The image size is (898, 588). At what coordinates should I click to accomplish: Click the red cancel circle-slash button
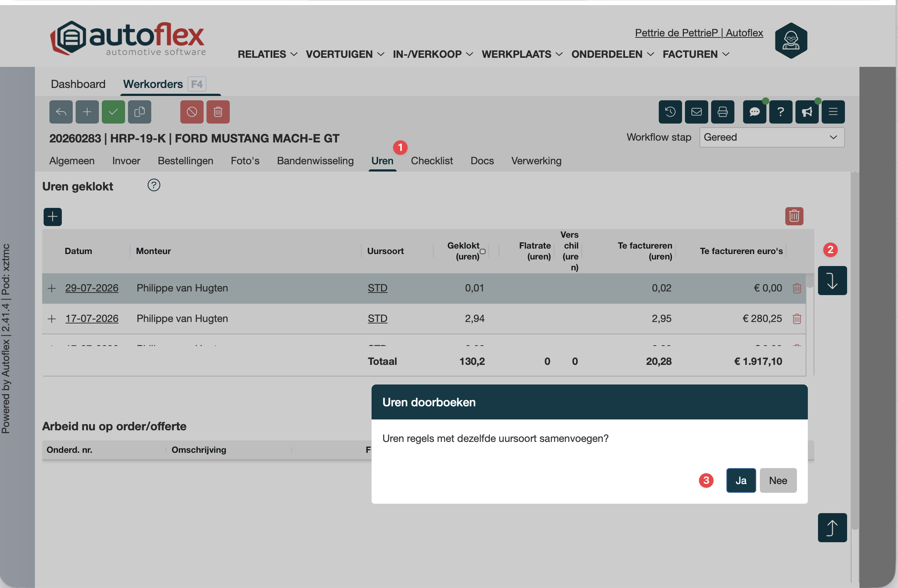[192, 112]
